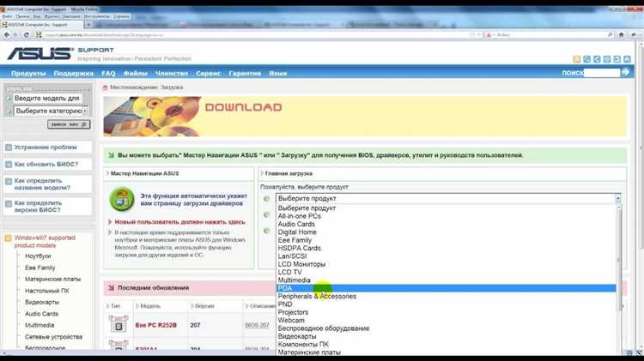644x361 pixels.
Task: Click the Eee PC R252B device icon
Action: 118,325
